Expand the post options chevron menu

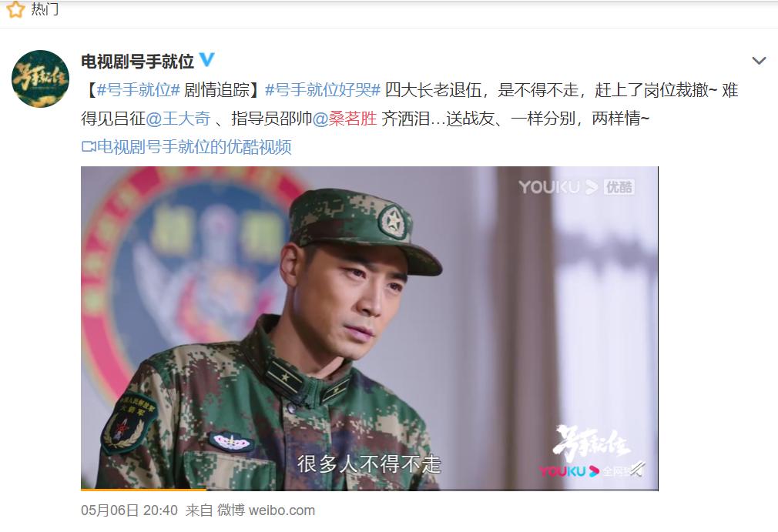click(759, 61)
